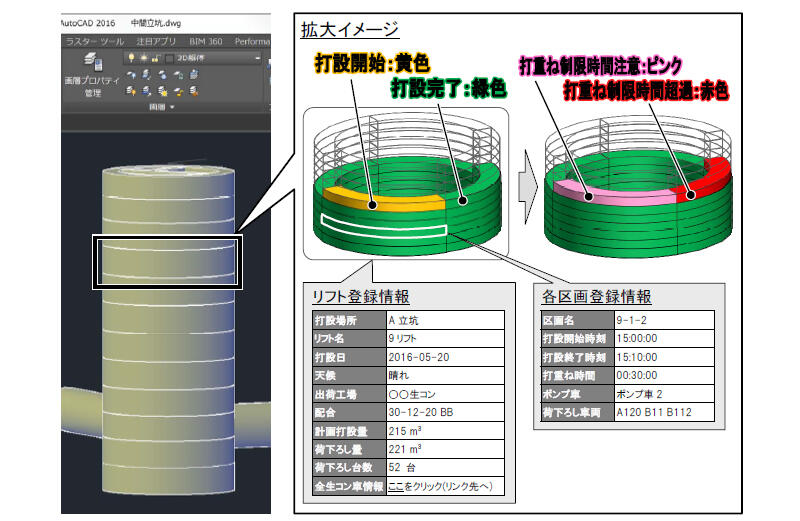The image size is (800, 521).
Task: Click the Freeze Layer tool icon
Action: tap(162, 75)
